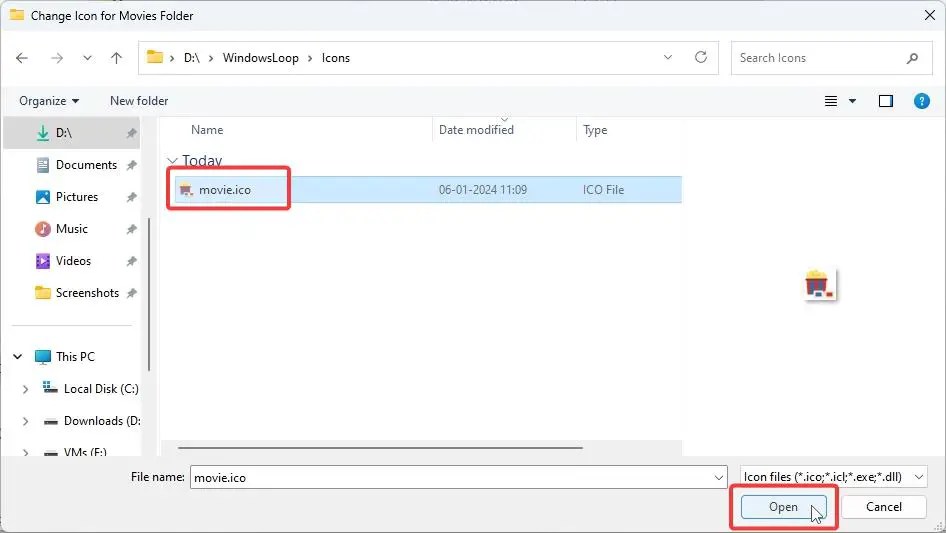Create a New folder
Viewport: 946px width, 533px height.
(139, 101)
